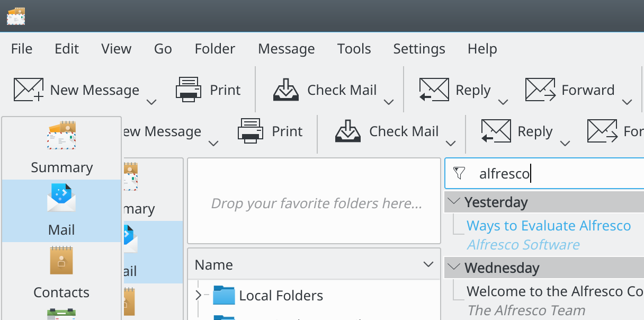
Task: Collapse the Yesterday message group
Action: click(x=454, y=201)
